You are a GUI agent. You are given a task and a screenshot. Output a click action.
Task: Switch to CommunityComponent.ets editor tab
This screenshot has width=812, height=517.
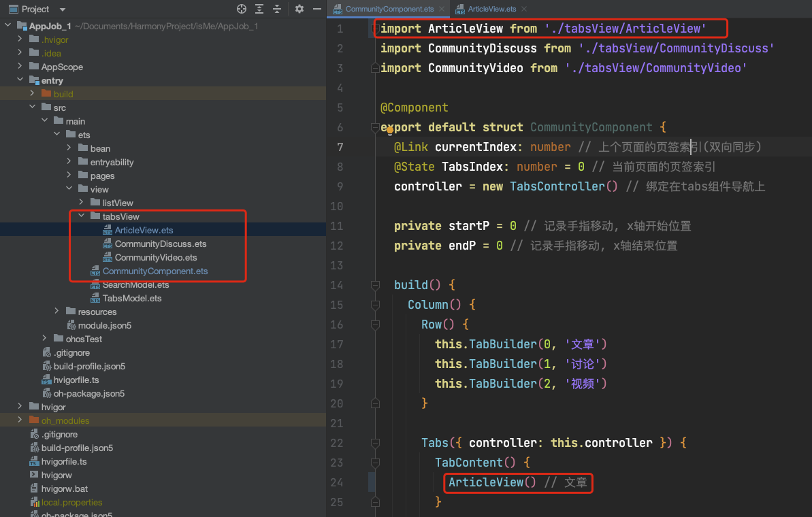click(x=389, y=9)
